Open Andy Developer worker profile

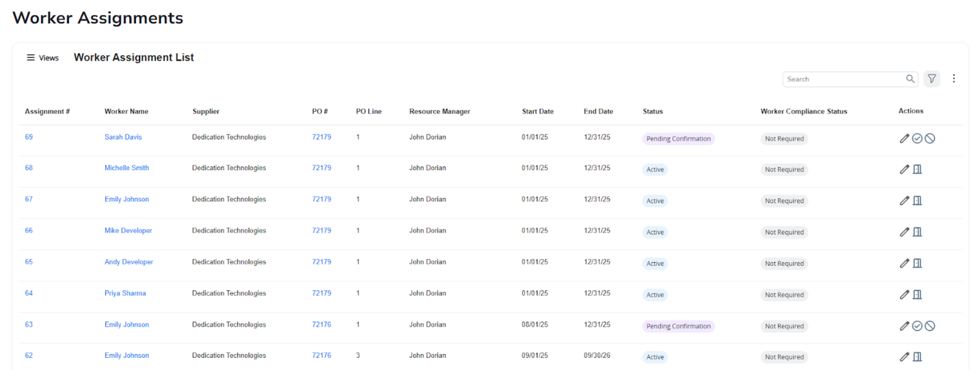click(x=129, y=262)
